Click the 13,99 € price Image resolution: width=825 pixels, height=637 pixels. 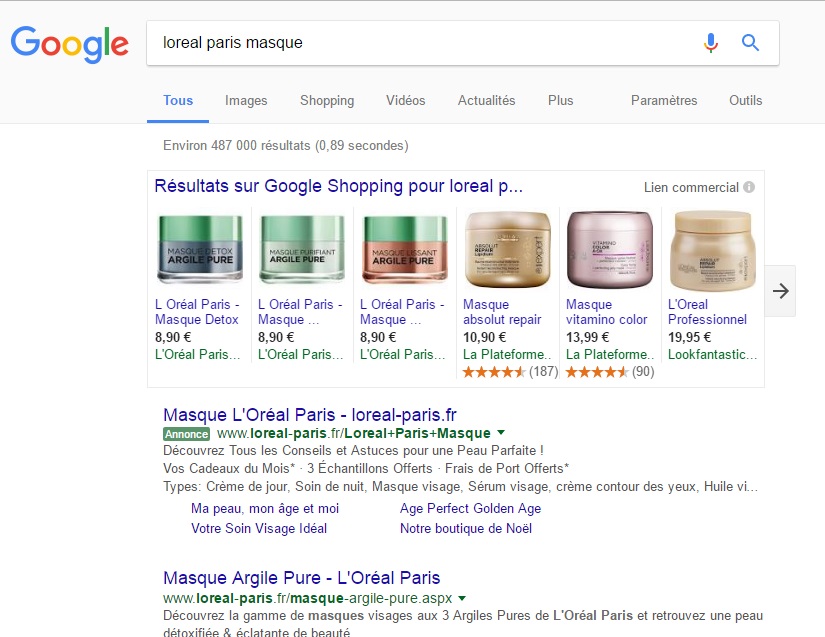coord(588,337)
